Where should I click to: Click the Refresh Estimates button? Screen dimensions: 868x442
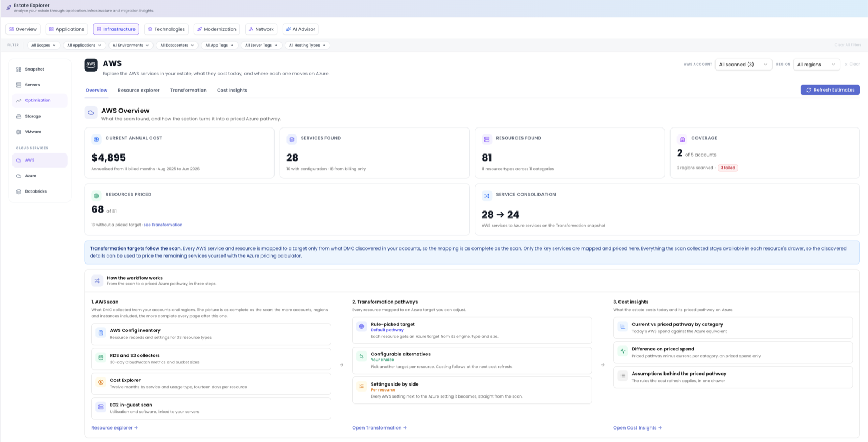pos(830,90)
